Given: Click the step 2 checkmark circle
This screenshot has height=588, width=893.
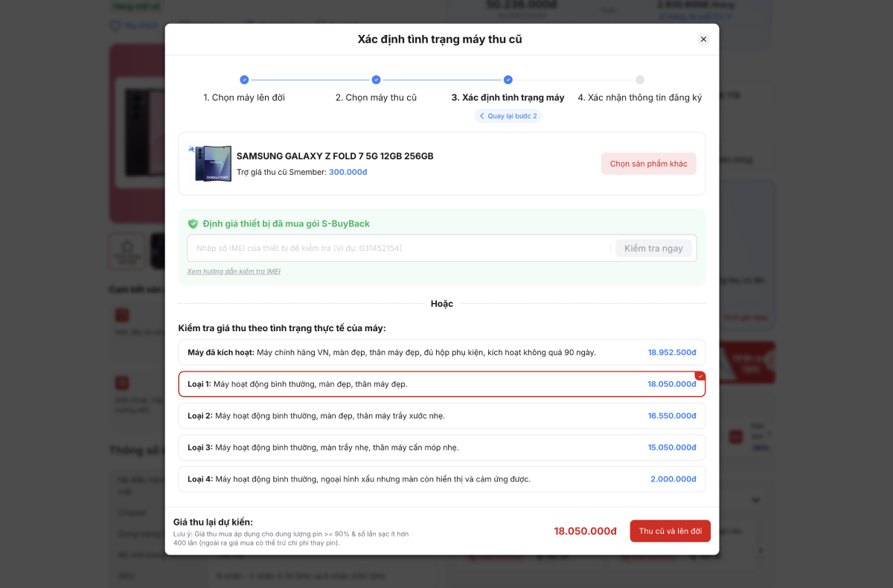Looking at the screenshot, I should point(376,80).
